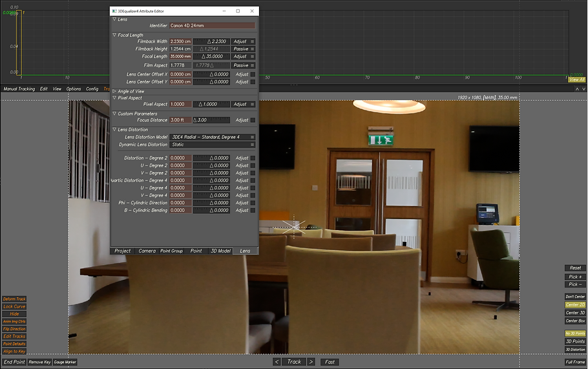Click the Flip Direction button

[14, 329]
